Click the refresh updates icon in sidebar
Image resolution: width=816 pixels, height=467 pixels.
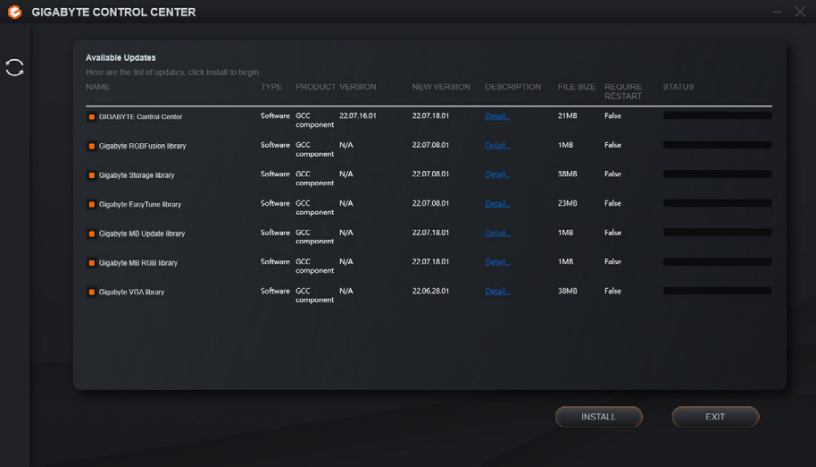pos(15,67)
